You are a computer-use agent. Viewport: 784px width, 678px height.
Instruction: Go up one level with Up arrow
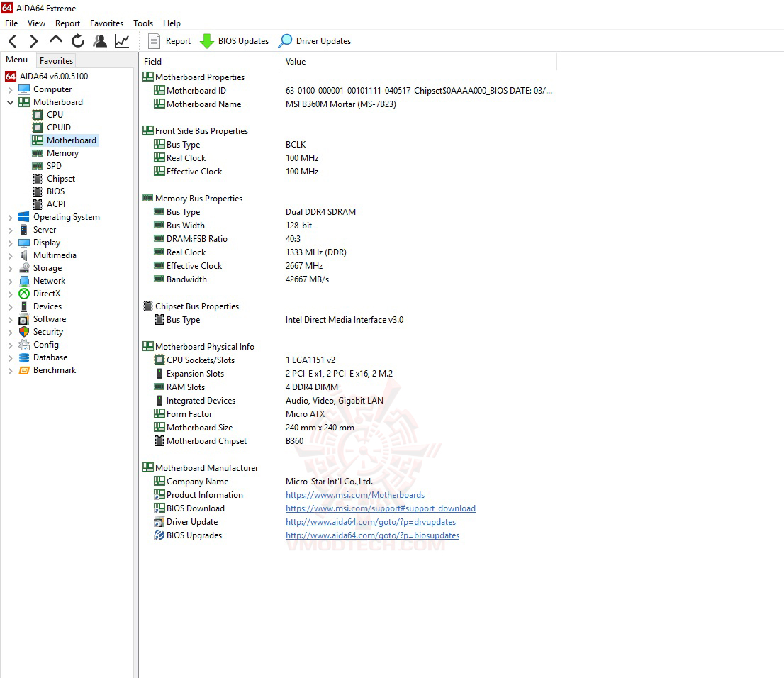tap(56, 40)
